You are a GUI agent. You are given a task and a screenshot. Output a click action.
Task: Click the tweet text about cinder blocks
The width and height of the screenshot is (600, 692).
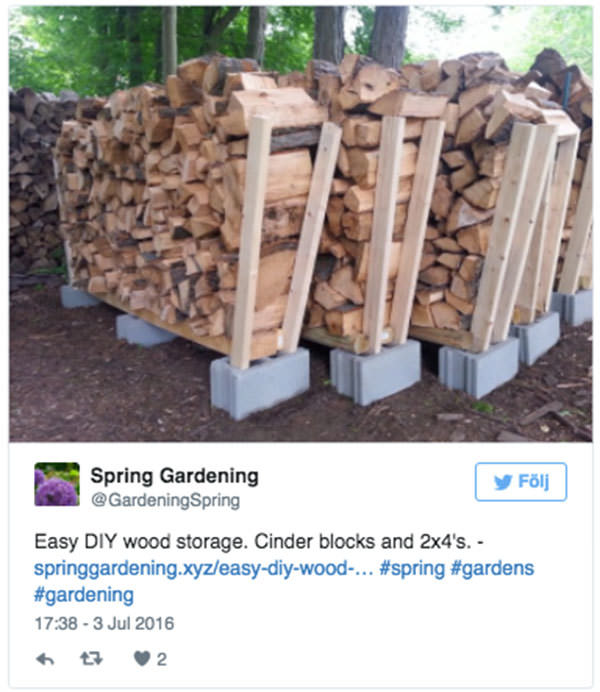(x=259, y=542)
